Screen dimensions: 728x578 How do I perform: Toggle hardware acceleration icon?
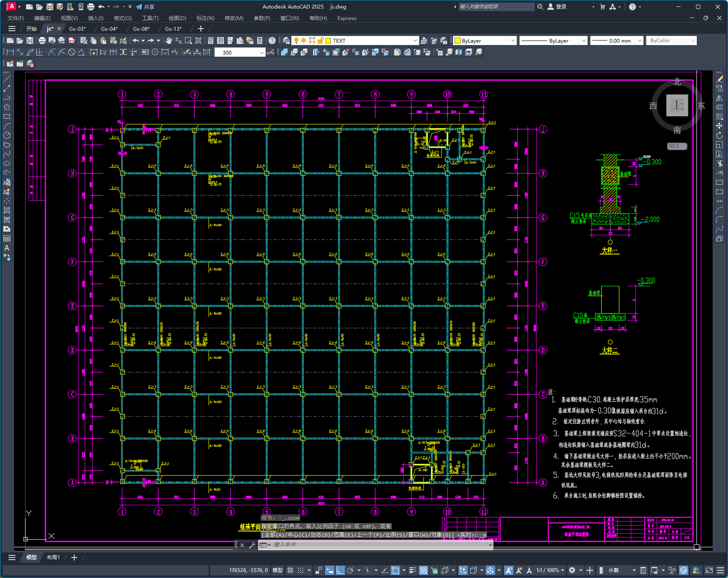click(x=684, y=570)
